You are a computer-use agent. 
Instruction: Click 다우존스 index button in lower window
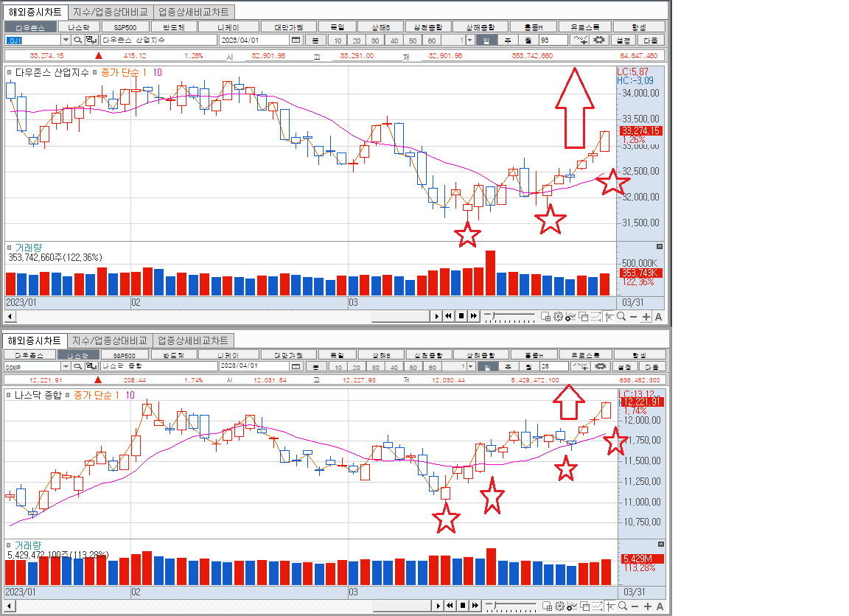pos(29,355)
